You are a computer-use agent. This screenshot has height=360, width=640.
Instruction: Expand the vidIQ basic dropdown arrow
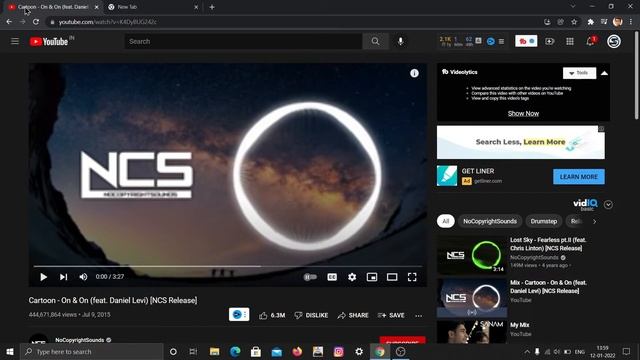(x=608, y=204)
